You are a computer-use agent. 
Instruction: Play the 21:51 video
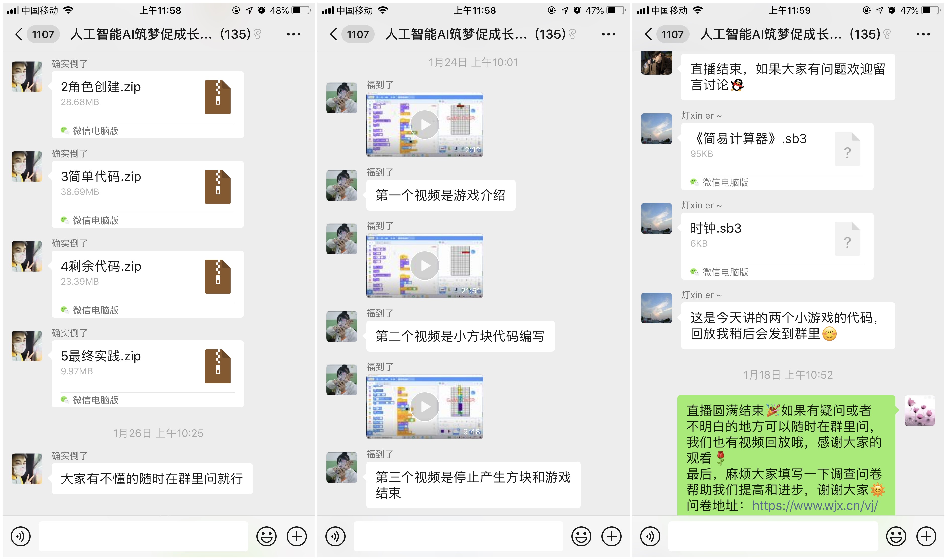425,266
